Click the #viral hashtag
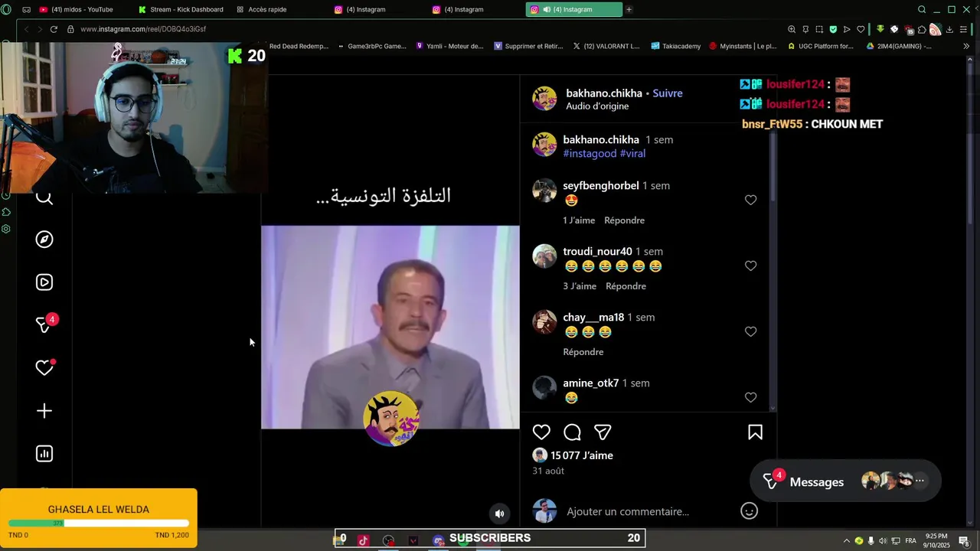 (632, 153)
